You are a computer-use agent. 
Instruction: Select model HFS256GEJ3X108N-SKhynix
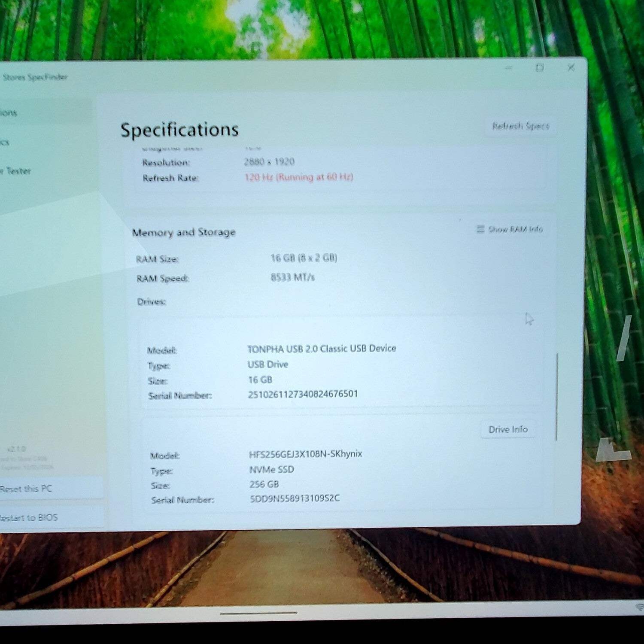[306, 454]
